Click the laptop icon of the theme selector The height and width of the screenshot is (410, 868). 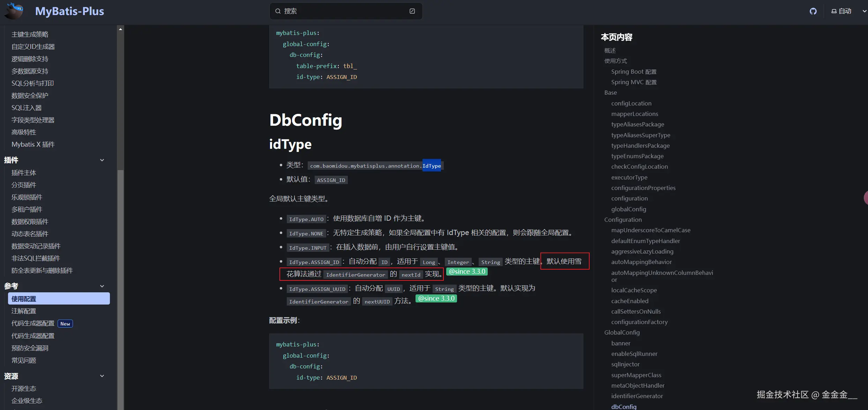834,11
